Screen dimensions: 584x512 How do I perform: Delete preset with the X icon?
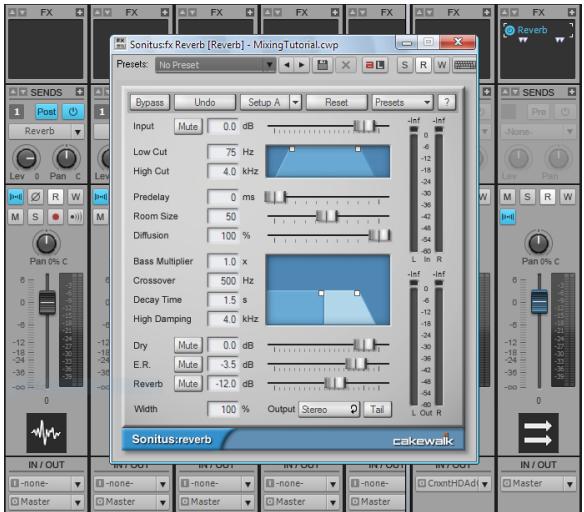(x=346, y=65)
